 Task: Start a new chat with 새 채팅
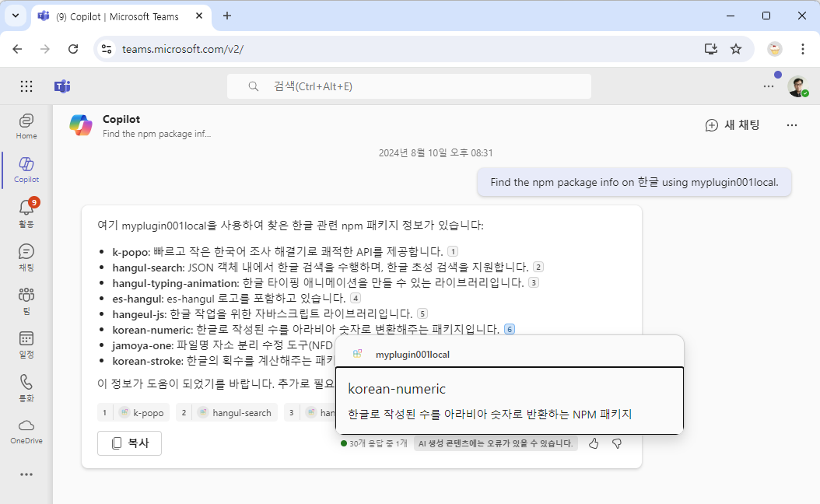click(732, 125)
